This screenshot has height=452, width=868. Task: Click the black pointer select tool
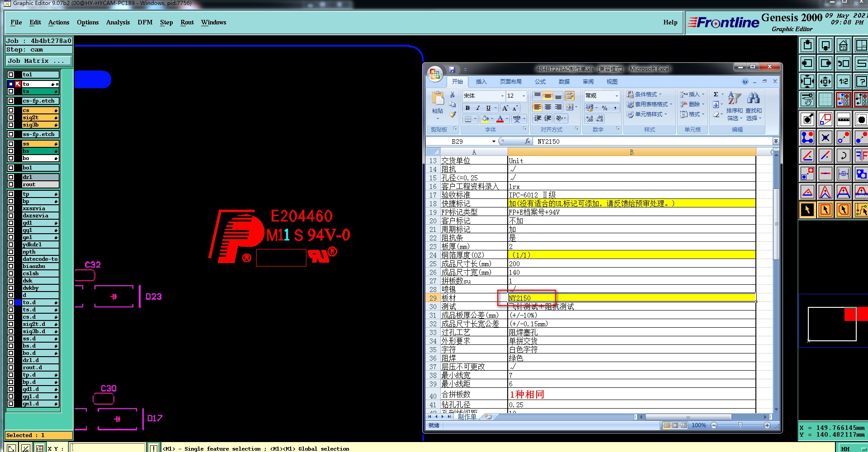[x=807, y=210]
